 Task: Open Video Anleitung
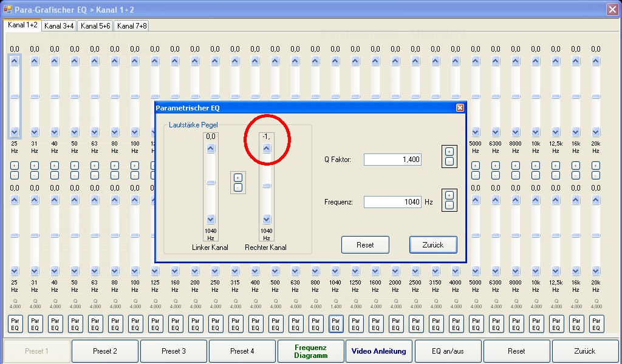point(379,351)
